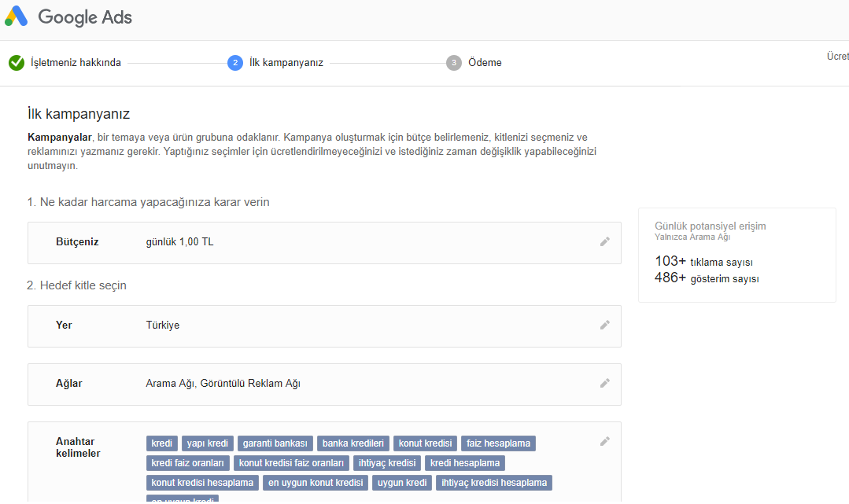
Task: Select the banka kredileri keyword tag
Action: (x=353, y=443)
